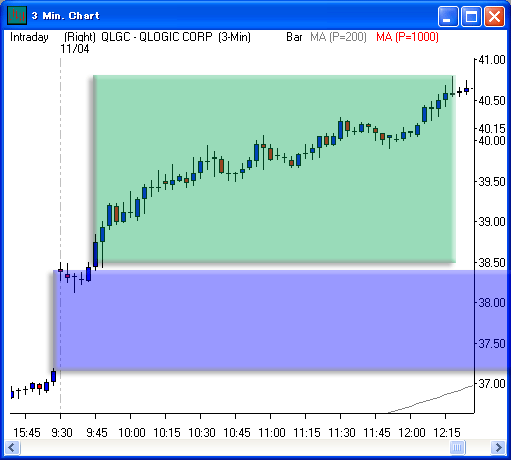Click the scroll left arrow button
Screen dimensions: 511x460
[12, 447]
